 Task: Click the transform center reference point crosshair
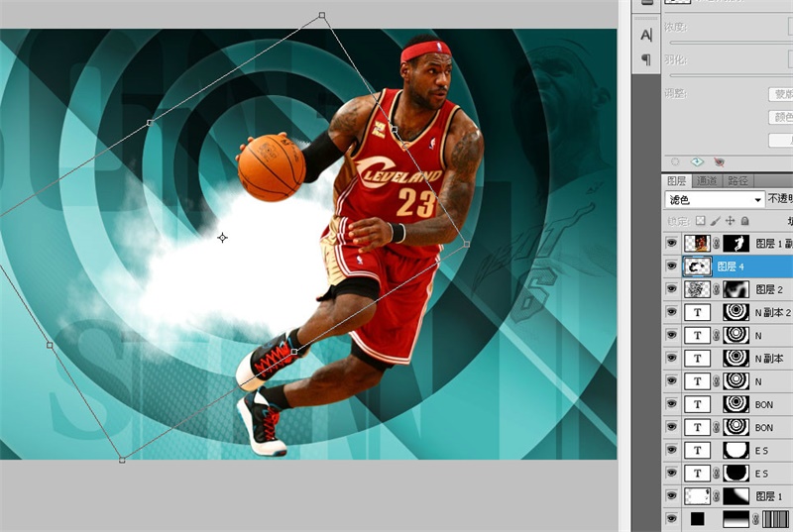(222, 238)
